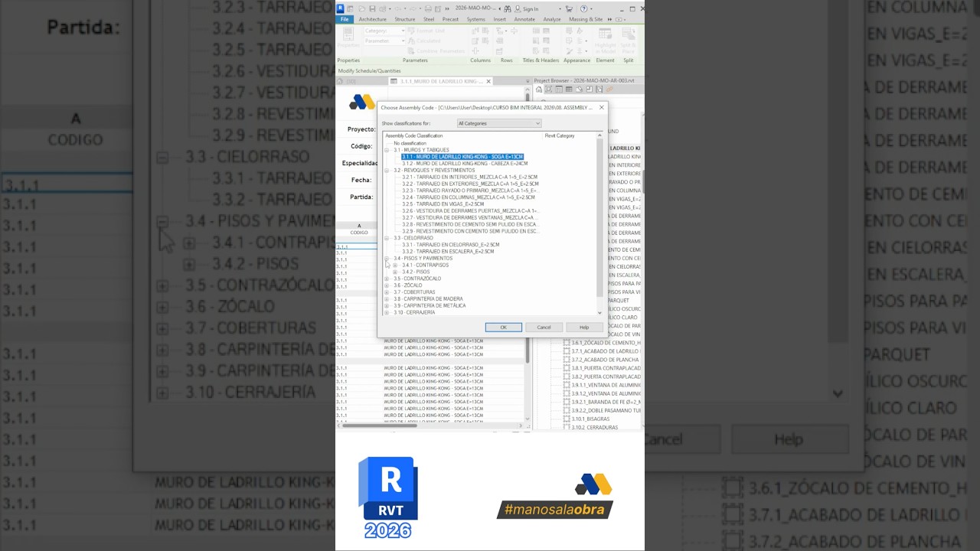Click the Save icon in quick access toolbar
The image size is (980, 551).
[x=372, y=9]
